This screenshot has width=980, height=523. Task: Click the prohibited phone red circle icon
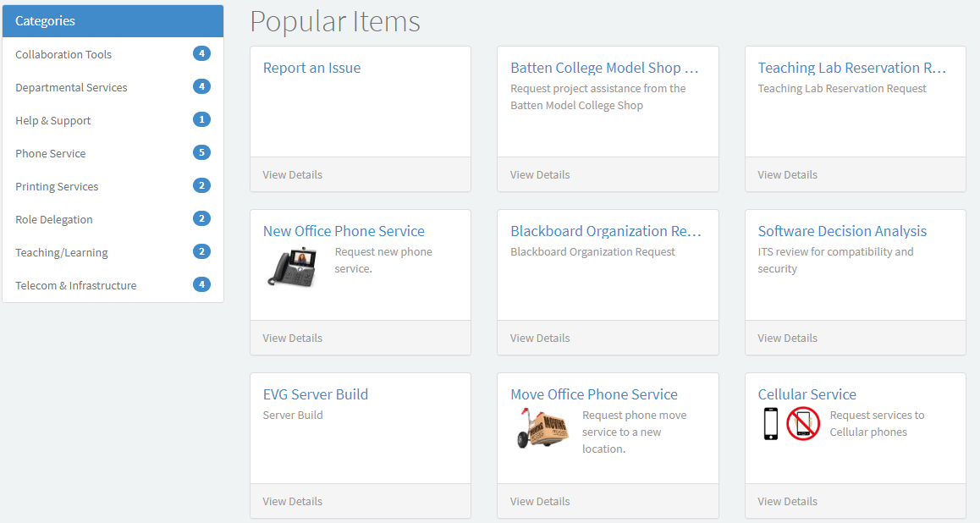point(803,423)
